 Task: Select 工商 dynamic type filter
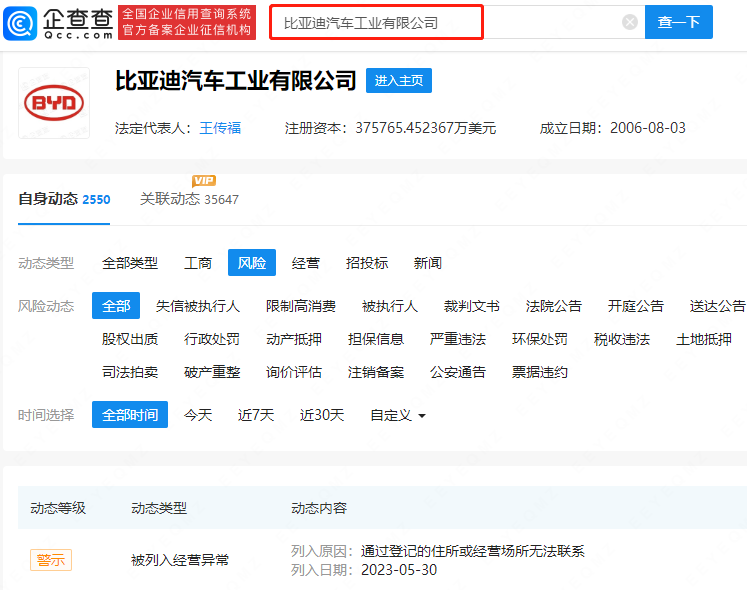point(198,263)
